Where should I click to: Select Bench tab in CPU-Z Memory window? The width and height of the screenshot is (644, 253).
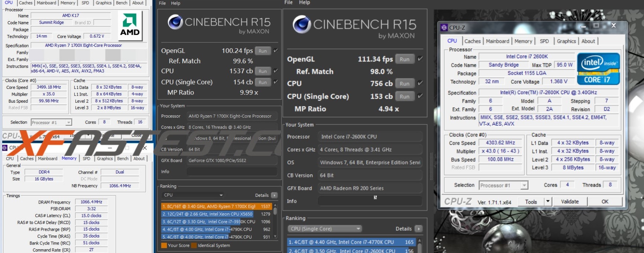(123, 158)
